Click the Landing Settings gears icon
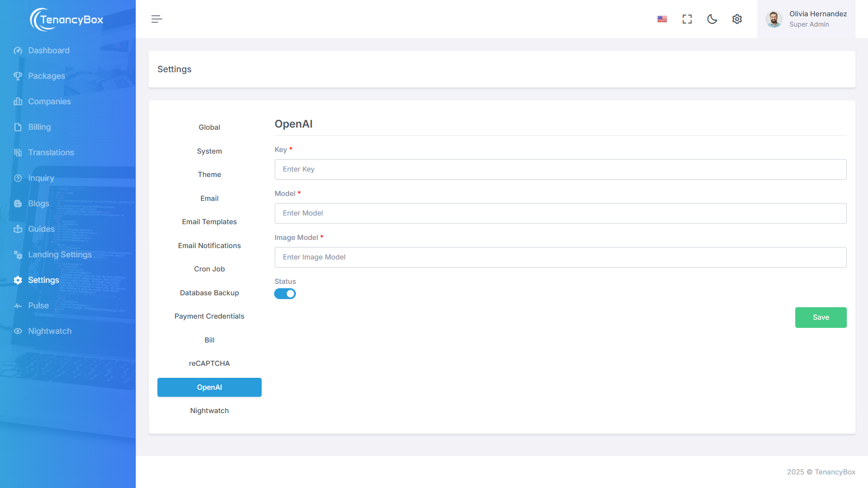Viewport: 868px width, 488px height. [x=18, y=255]
